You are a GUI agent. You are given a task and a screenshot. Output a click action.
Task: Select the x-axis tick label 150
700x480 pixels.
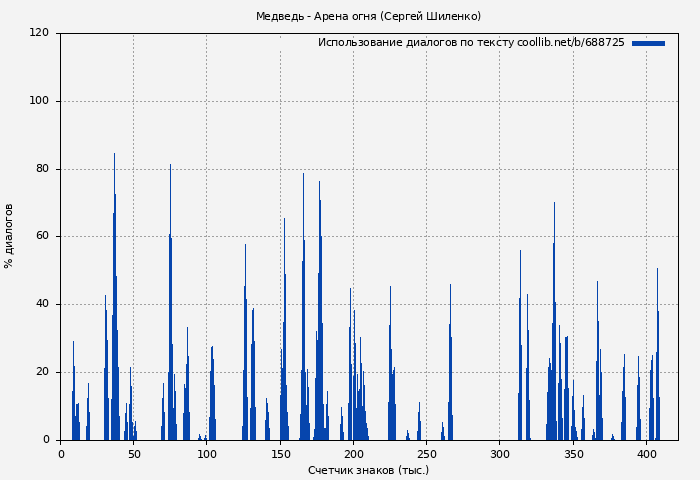280,454
